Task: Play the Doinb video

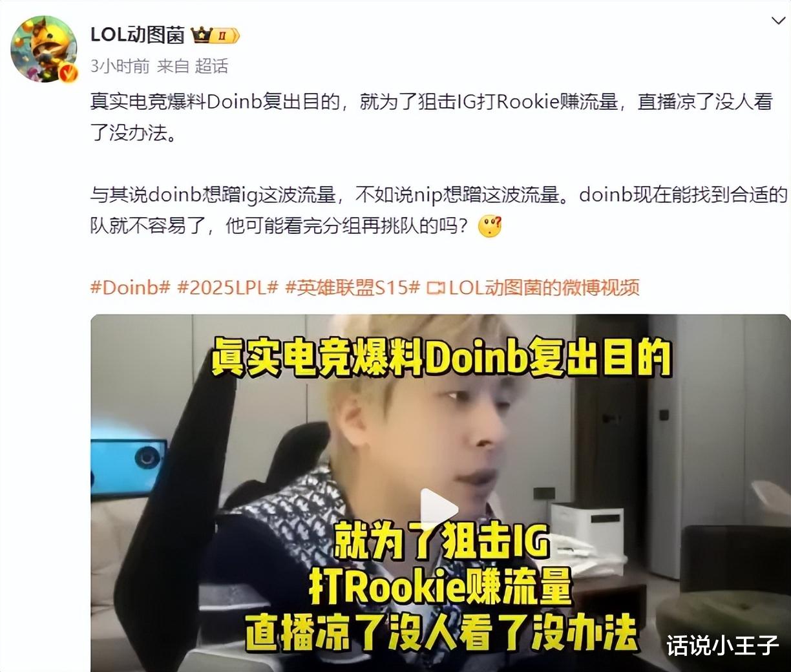Action: pos(439,507)
